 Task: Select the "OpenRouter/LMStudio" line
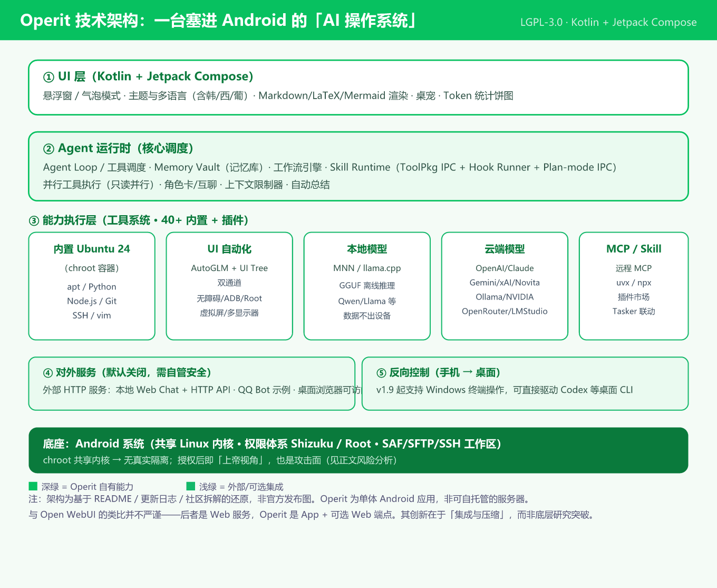505,311
